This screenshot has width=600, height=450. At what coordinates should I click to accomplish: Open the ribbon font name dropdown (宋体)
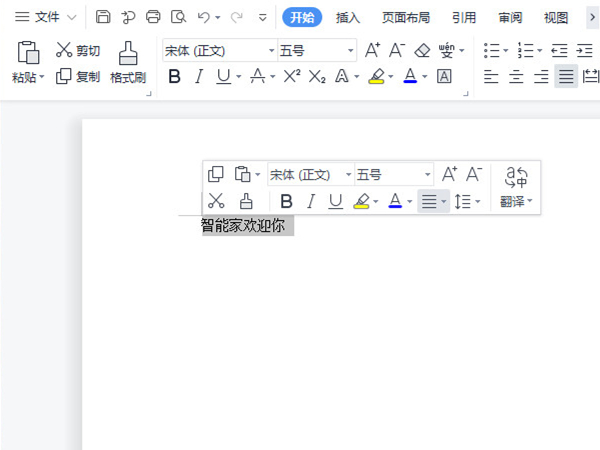[x=271, y=50]
